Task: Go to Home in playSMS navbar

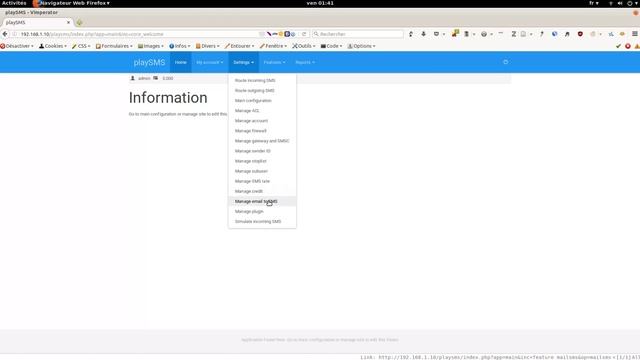Action: click(x=180, y=62)
